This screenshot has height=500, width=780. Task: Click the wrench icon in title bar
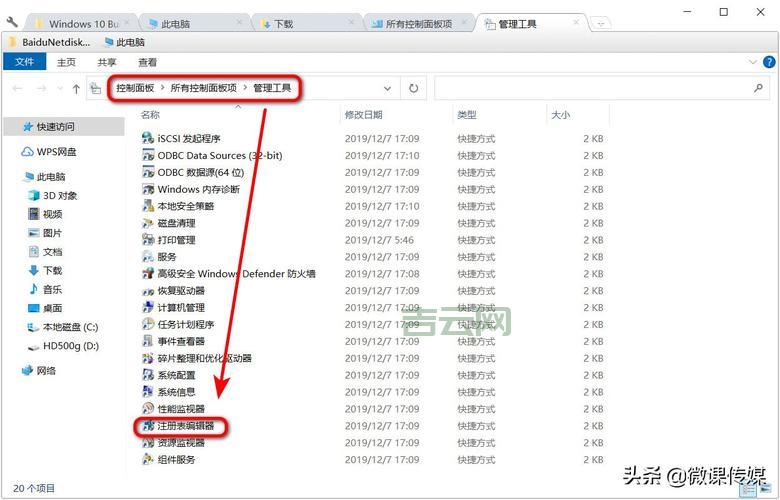tap(12, 22)
